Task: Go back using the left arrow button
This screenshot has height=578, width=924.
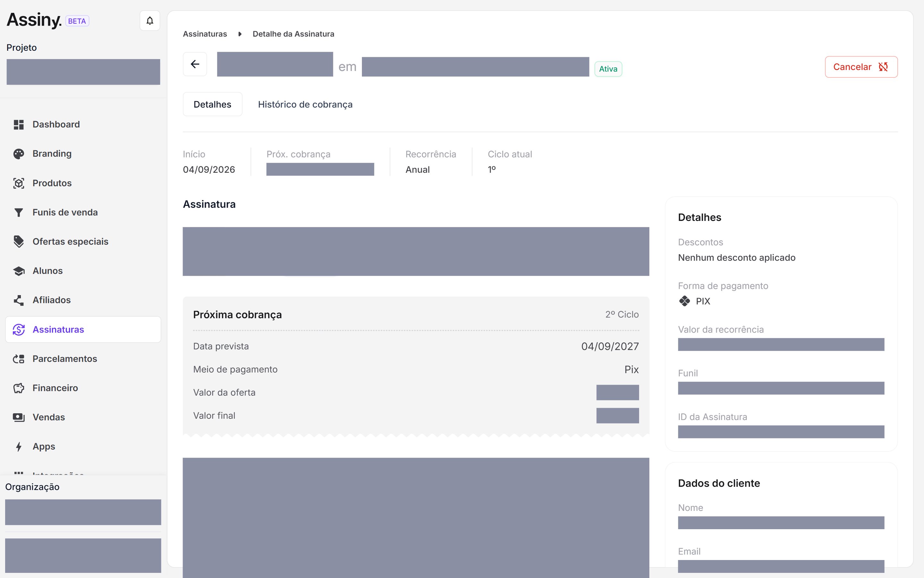Action: (x=195, y=64)
